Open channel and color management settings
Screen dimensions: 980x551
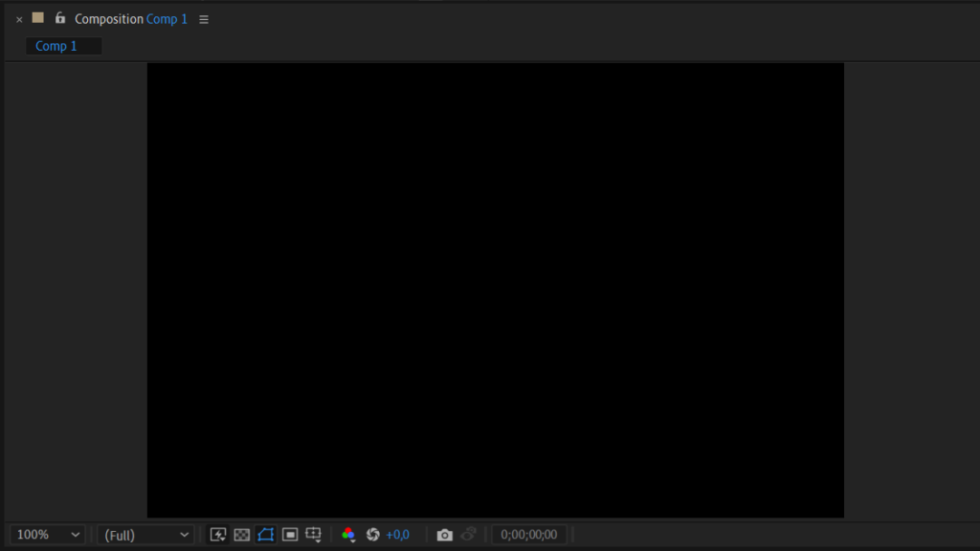[347, 535]
